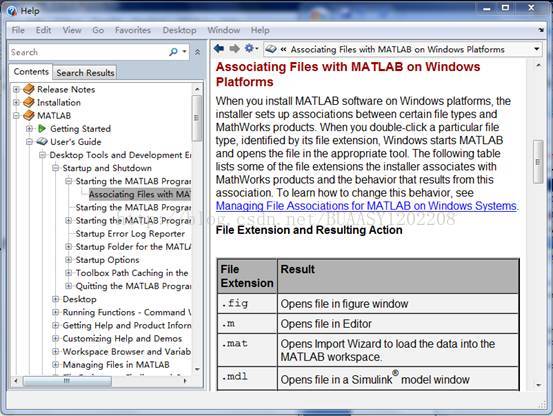Screen dimensions: 553x416
Task: Expand the Installation node
Action: (16, 102)
